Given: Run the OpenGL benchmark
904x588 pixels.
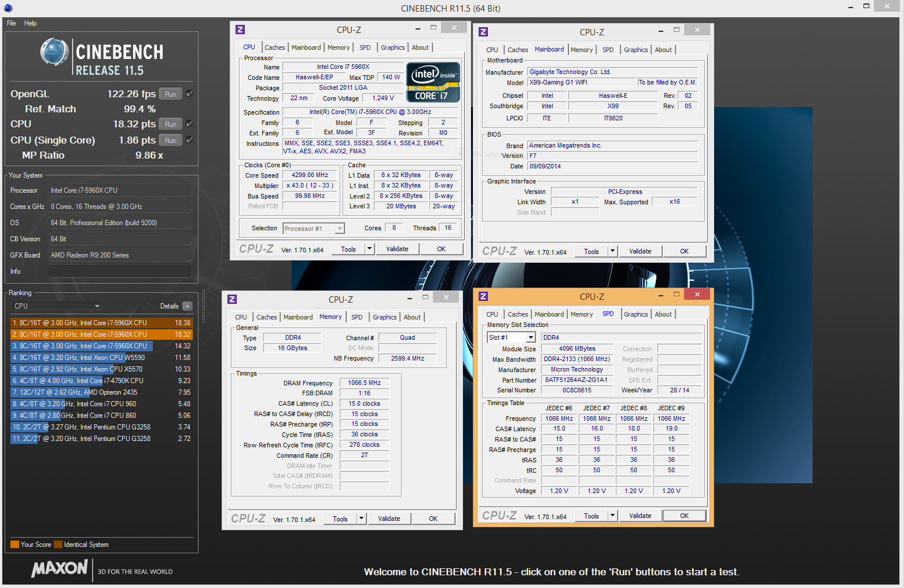Looking at the screenshot, I should coord(171,94).
